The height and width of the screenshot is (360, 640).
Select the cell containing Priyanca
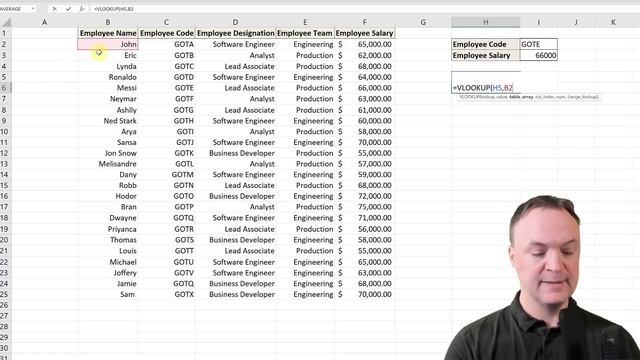click(x=108, y=229)
